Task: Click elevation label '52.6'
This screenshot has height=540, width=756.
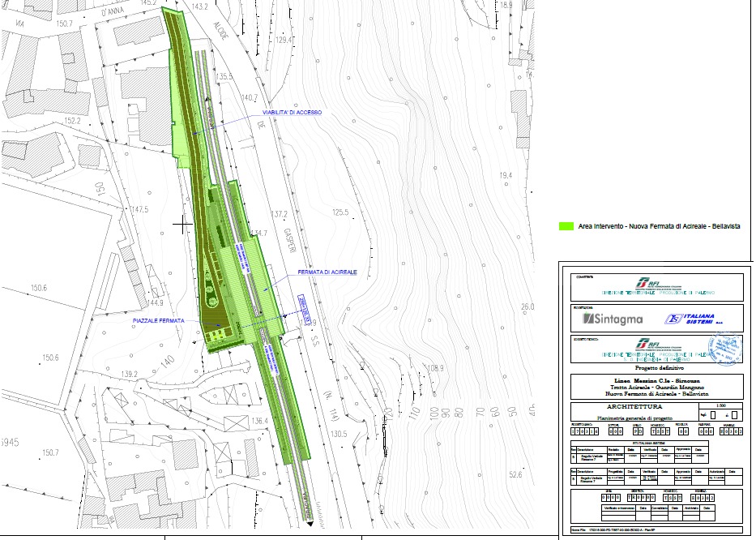Action: pos(515,475)
